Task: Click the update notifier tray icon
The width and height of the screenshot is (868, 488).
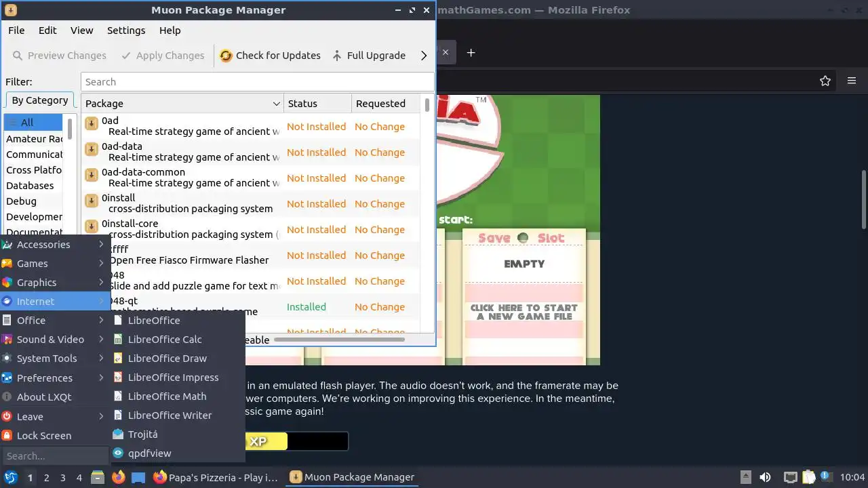Action: (x=826, y=478)
